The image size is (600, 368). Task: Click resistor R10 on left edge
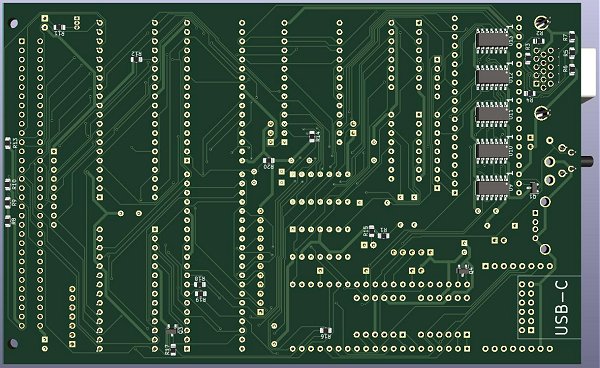(8, 185)
